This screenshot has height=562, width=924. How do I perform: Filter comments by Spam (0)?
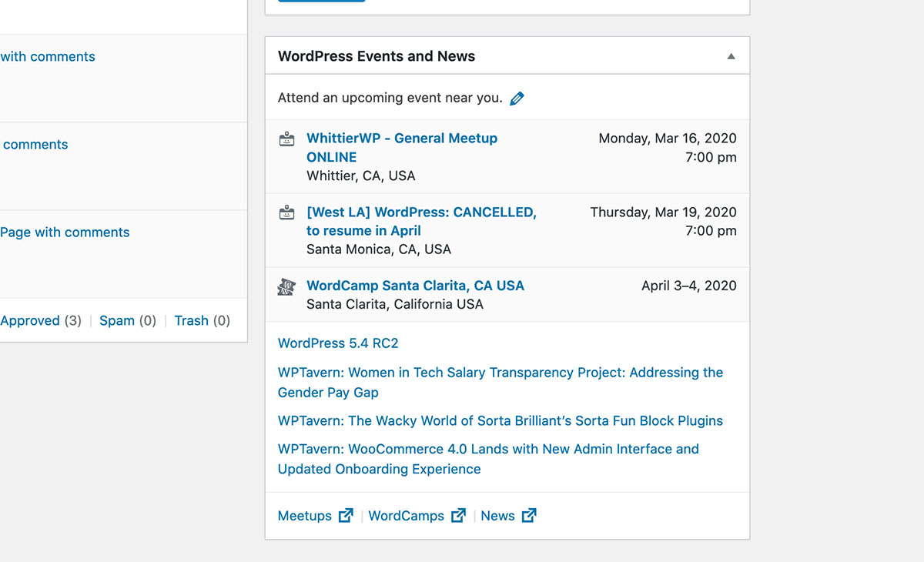pyautogui.click(x=128, y=321)
